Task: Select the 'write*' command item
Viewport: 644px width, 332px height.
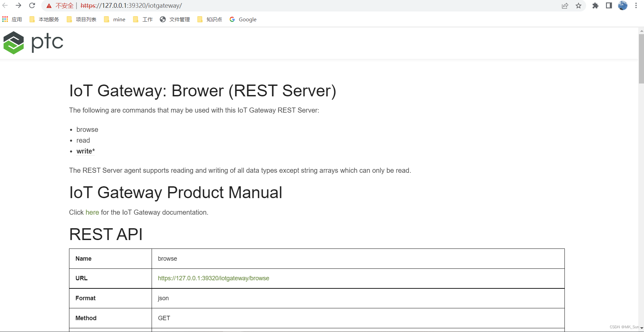Action: (86, 151)
